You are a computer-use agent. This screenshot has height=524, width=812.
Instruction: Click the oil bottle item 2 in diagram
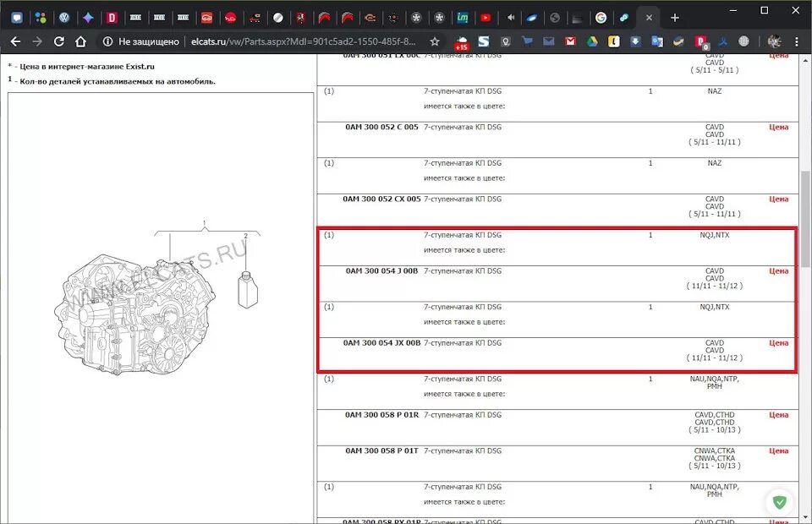coord(248,290)
